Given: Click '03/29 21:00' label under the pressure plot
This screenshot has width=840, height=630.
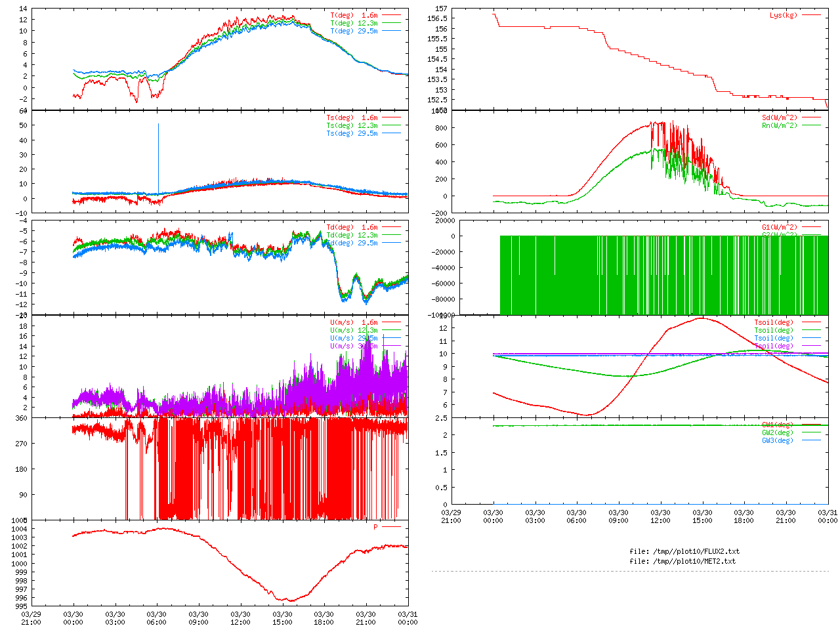Looking at the screenshot, I should coord(31,618).
